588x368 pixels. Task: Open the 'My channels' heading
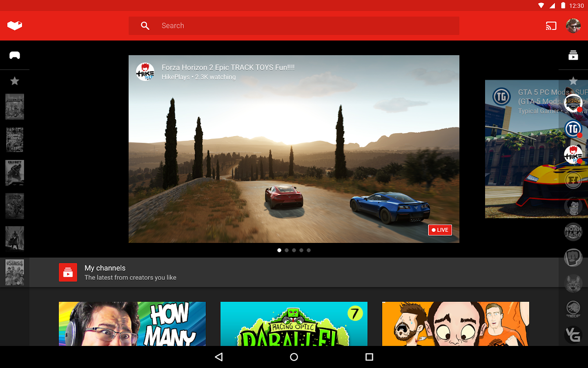(x=105, y=268)
